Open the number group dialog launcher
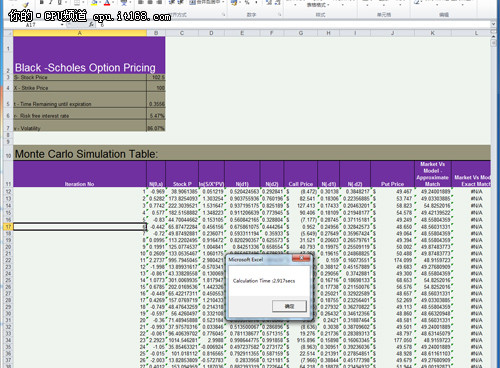The width and height of the screenshot is (500, 368). [x=279, y=15]
